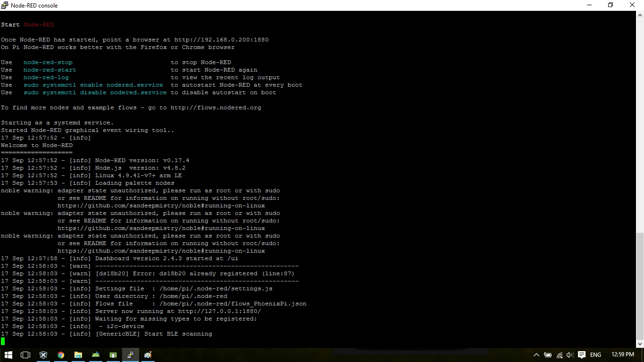
Task: Open the ENG language input switcher
Action: pos(595,355)
